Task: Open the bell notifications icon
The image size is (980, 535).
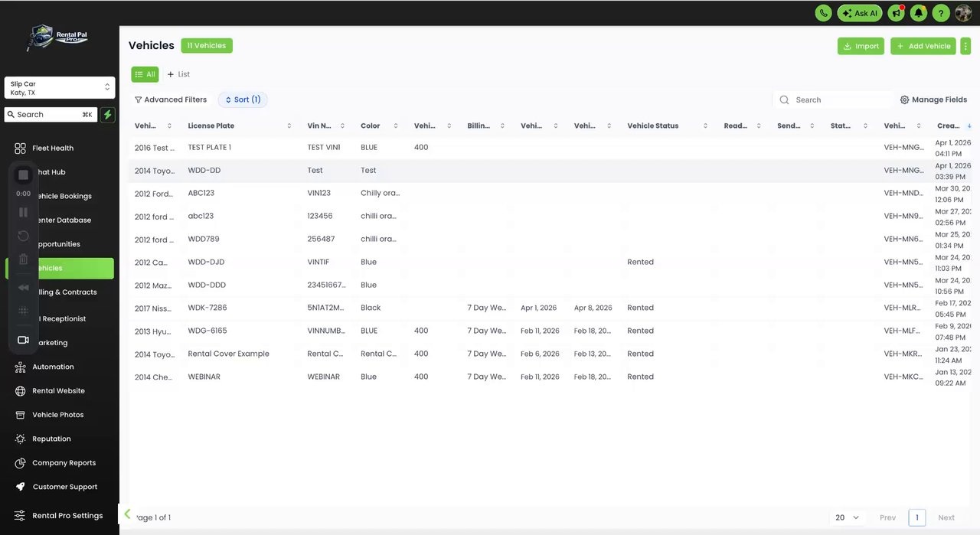Action: click(x=919, y=13)
